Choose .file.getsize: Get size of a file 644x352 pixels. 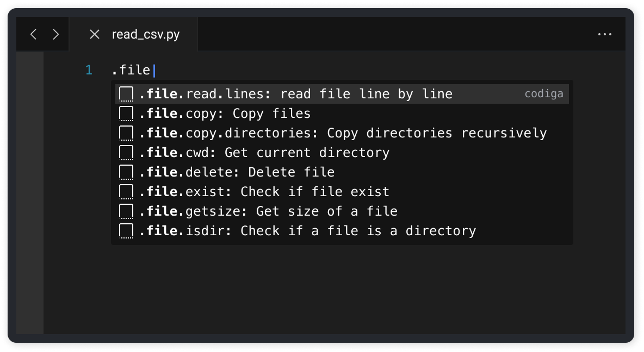(x=342, y=211)
